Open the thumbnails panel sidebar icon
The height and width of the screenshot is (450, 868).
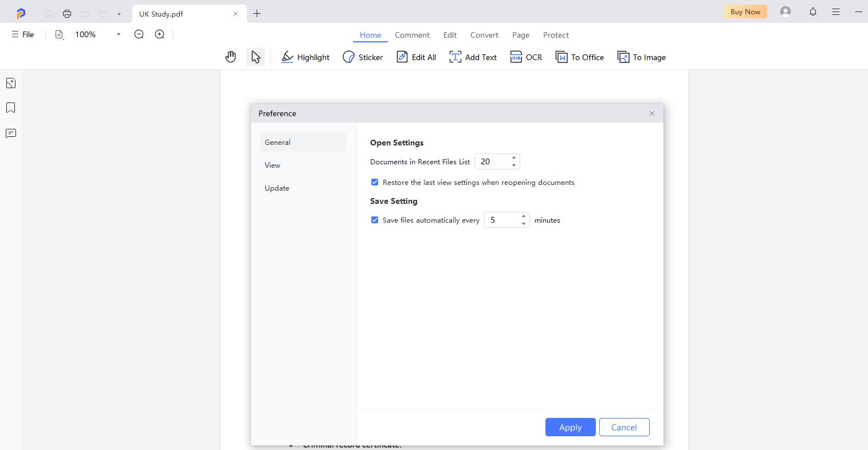coord(11,83)
